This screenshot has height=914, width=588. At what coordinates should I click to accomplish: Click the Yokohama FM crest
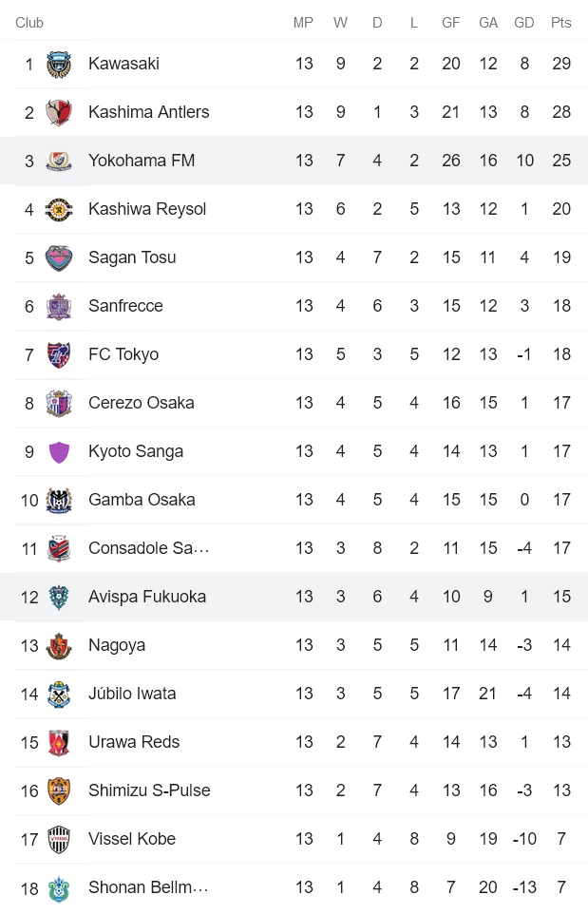tap(60, 161)
